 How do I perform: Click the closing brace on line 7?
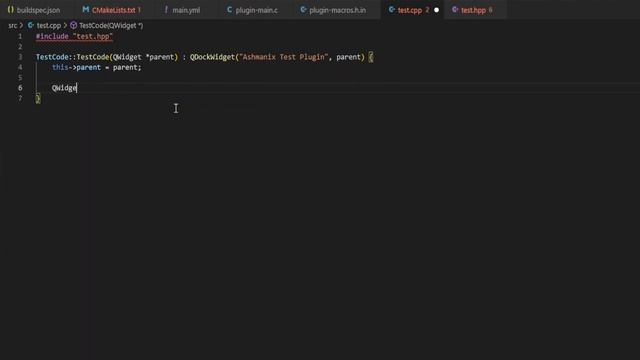(x=38, y=98)
